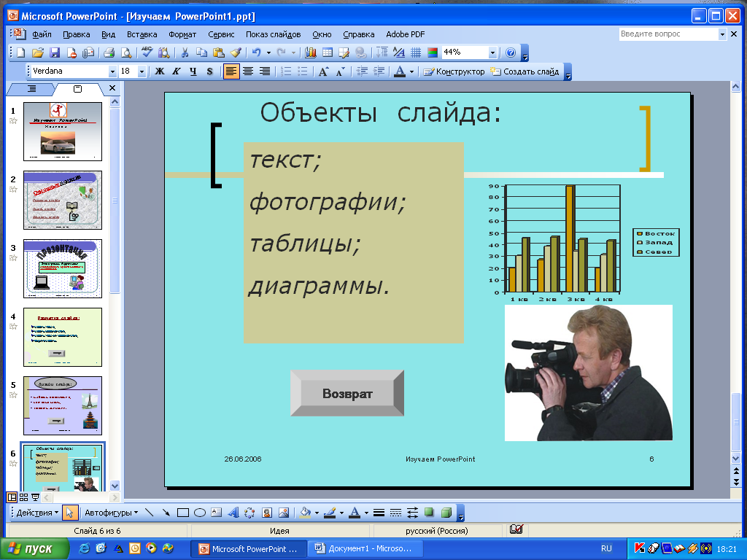Choose dash style

(395, 513)
